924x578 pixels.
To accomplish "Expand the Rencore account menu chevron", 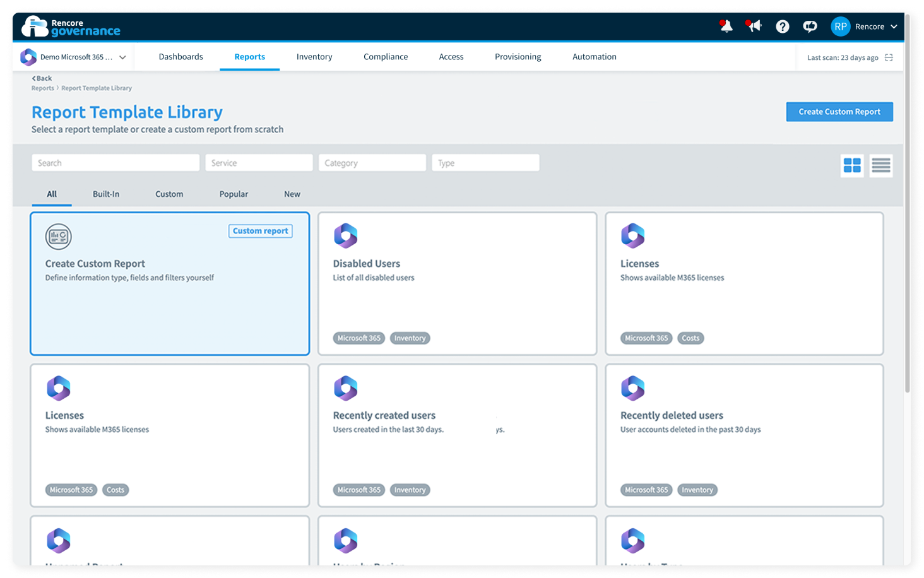I will click(894, 27).
